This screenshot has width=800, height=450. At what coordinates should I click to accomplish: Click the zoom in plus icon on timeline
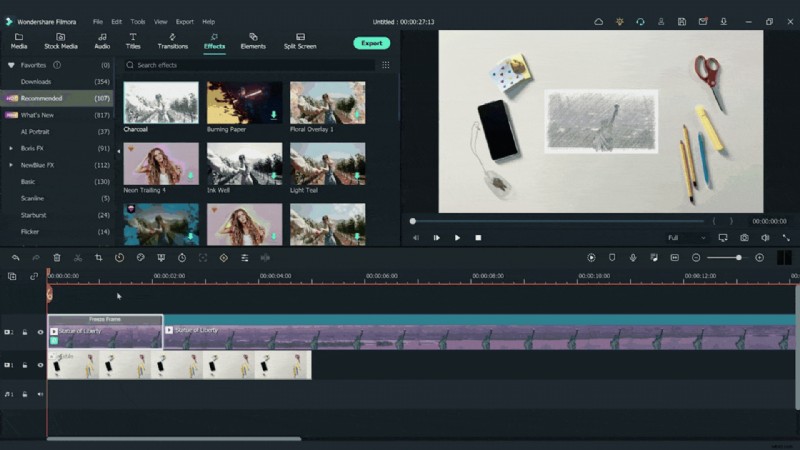click(759, 258)
